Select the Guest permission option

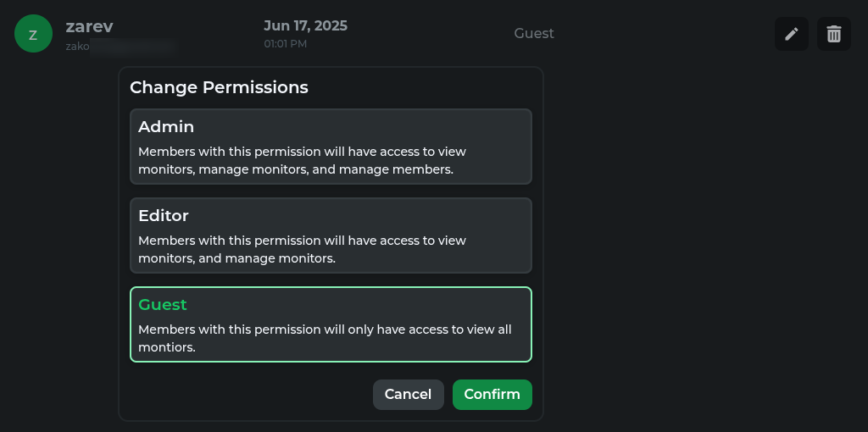click(331, 324)
